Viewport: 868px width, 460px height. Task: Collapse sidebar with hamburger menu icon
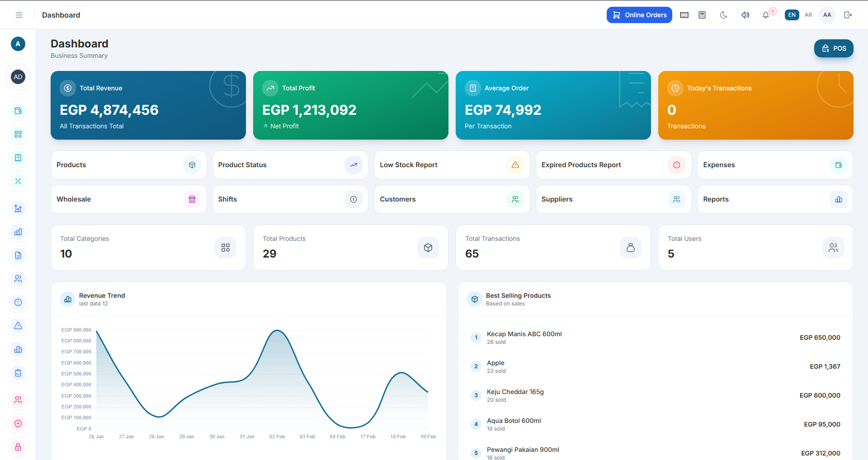point(19,15)
